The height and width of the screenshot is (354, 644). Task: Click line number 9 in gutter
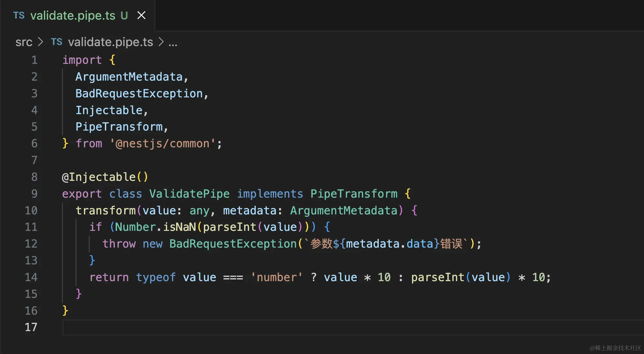[x=34, y=194]
